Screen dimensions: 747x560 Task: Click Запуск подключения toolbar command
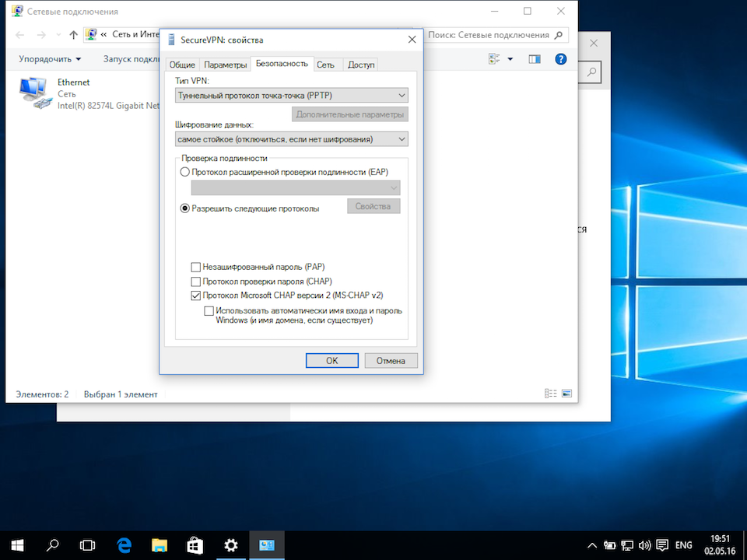(x=132, y=59)
